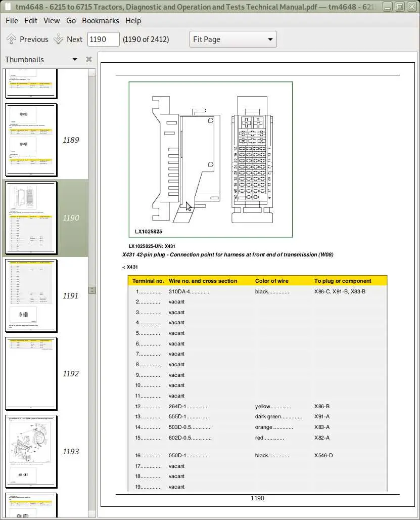Click the 'orange' wire color cell

point(264,427)
